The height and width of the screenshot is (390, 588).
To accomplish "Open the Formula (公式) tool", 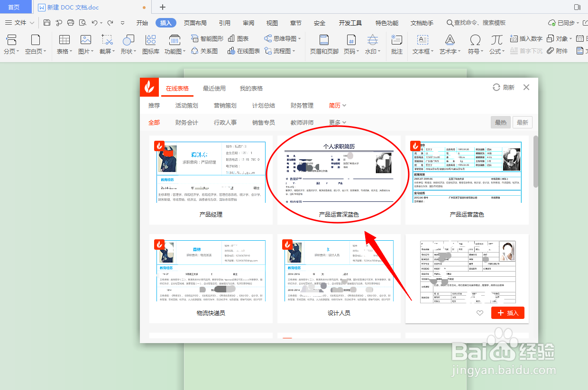I will 497,45.
